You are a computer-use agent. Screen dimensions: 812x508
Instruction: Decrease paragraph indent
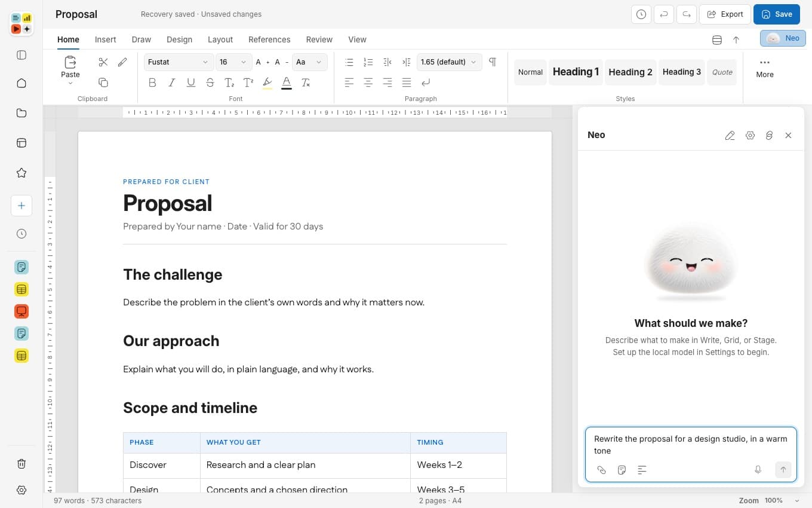pyautogui.click(x=387, y=62)
